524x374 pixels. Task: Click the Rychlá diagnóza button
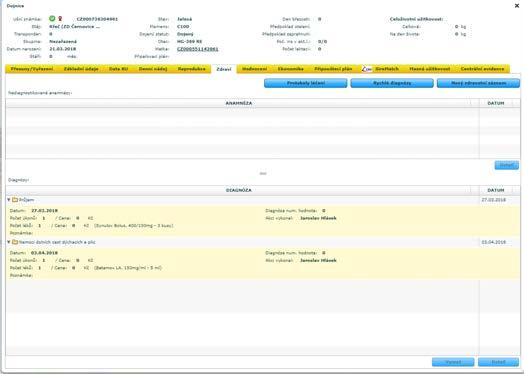point(392,83)
